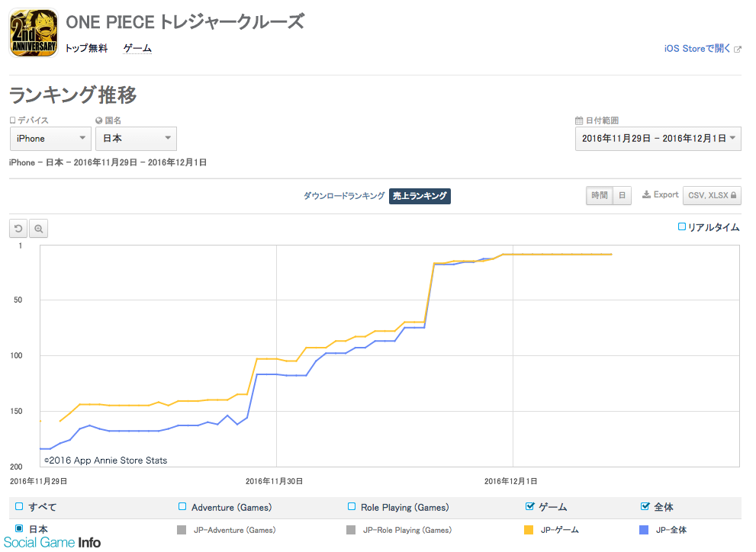The width and height of the screenshot is (756, 552).
Task: Click the device icon beside デバイス
Action: 12,120
